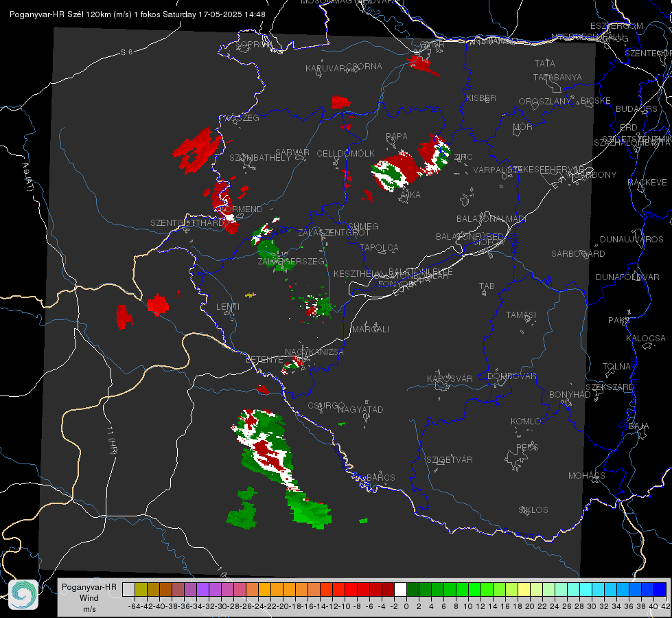Click the '11 (HR)' road label
Viewport: 672px width, 618px height.
coord(112,441)
